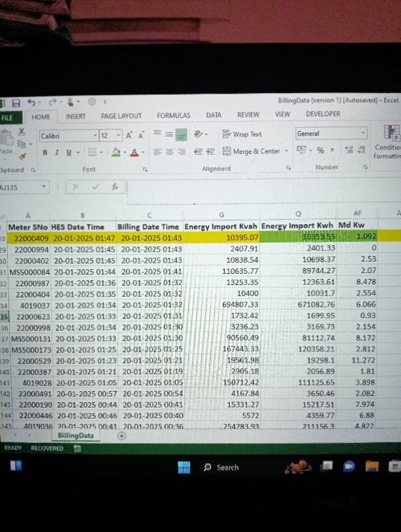Click in the formula bar

[x=263, y=192]
